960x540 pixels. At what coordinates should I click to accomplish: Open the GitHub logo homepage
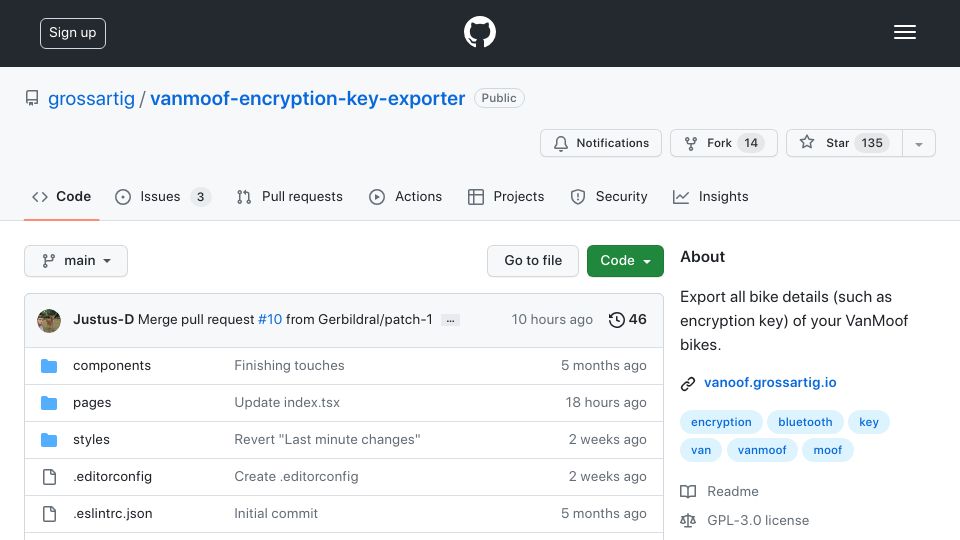click(x=479, y=32)
